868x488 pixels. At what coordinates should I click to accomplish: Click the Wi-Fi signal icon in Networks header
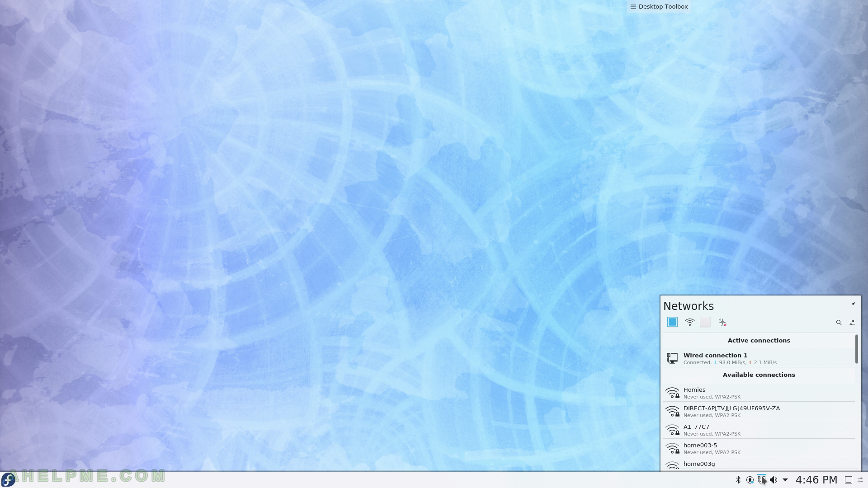pos(689,322)
